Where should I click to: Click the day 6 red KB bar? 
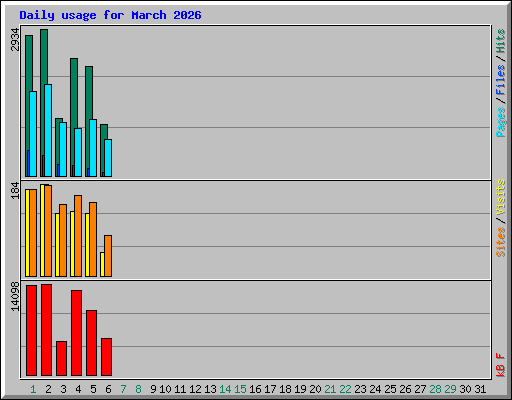coord(106,357)
